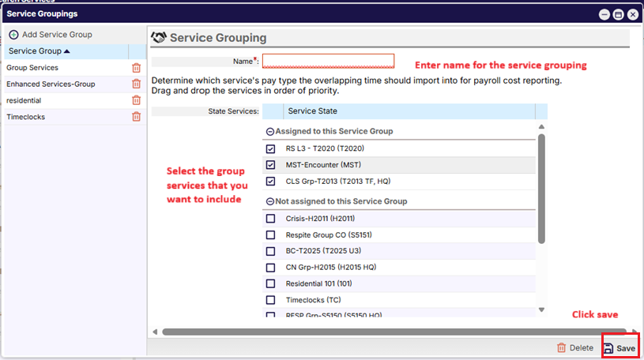Click the Save floppy disk icon
The height and width of the screenshot is (360, 644).
click(608, 348)
